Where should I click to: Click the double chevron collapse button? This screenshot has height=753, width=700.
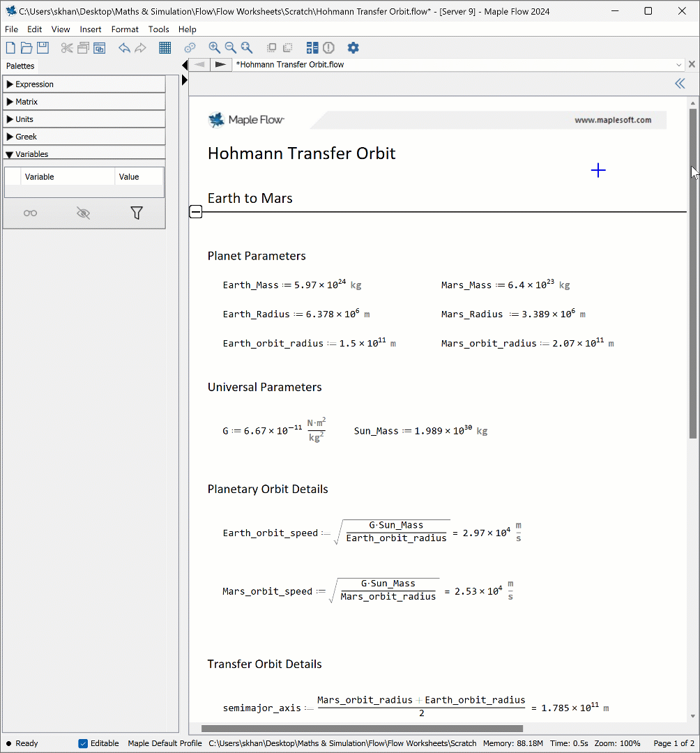pyautogui.click(x=680, y=84)
